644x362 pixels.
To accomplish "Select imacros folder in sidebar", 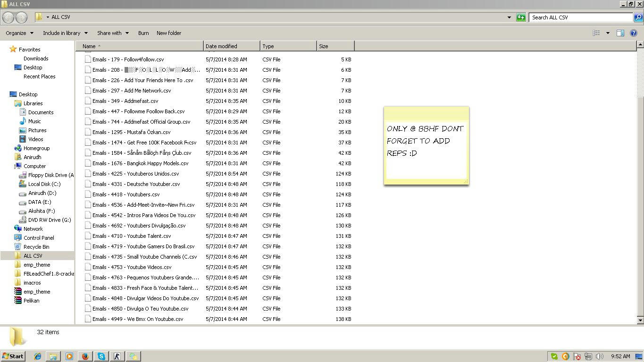I will click(32, 283).
